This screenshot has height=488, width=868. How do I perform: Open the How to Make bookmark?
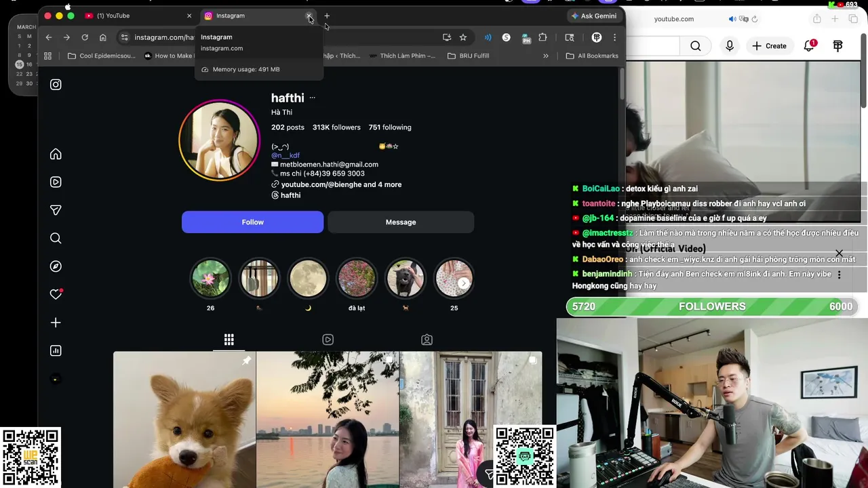[x=169, y=56]
